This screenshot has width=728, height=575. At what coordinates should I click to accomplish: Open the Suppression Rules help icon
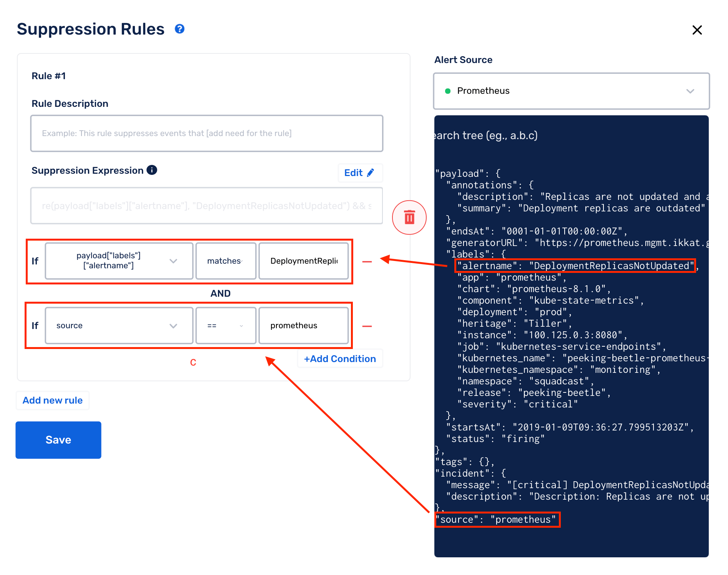pos(180,29)
